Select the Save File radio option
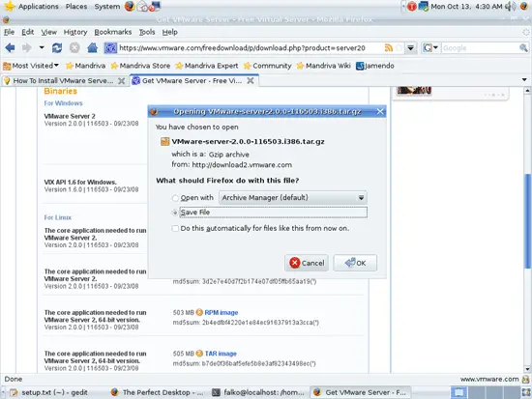The width and height of the screenshot is (532, 399). 175,213
